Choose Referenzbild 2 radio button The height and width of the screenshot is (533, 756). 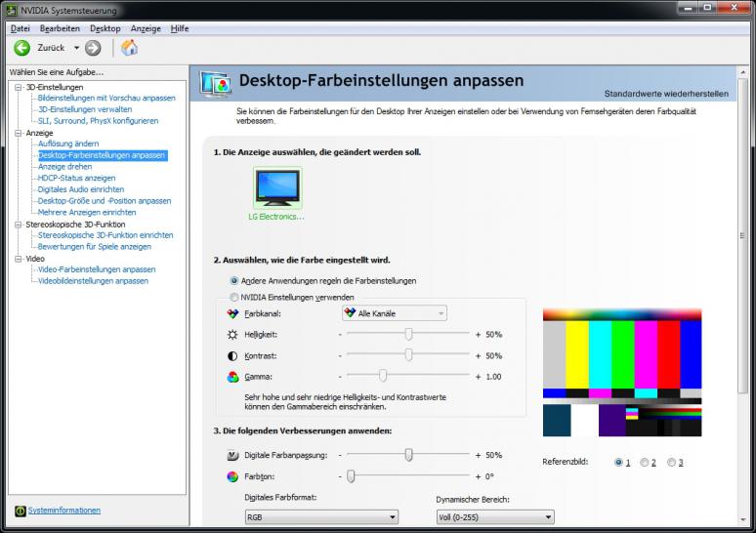click(x=644, y=462)
